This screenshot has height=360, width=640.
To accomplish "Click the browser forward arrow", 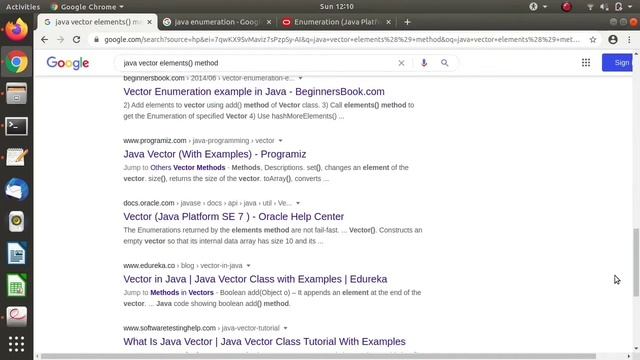I will (x=60, y=40).
